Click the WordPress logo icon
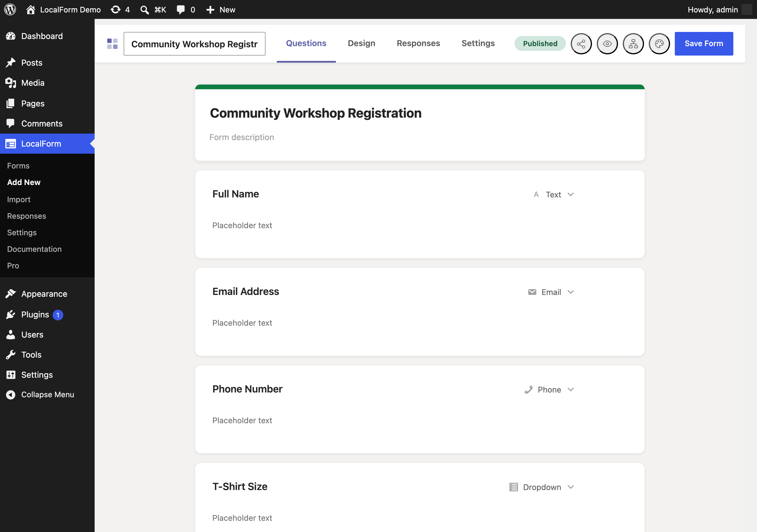Screen dimensions: 757x532 [x=10, y=9]
